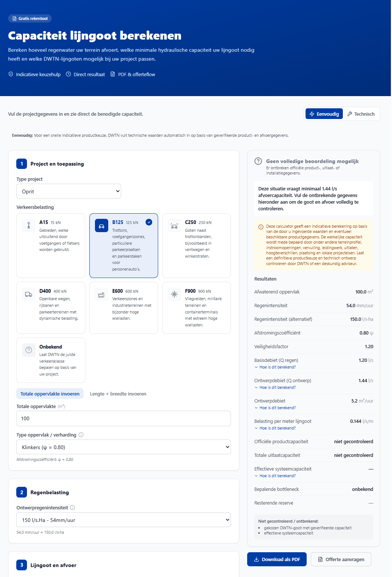Viewport: 392px width, 577px height.
Task: Click the document icon beside PDF & offerteflow
Action: tap(113, 74)
